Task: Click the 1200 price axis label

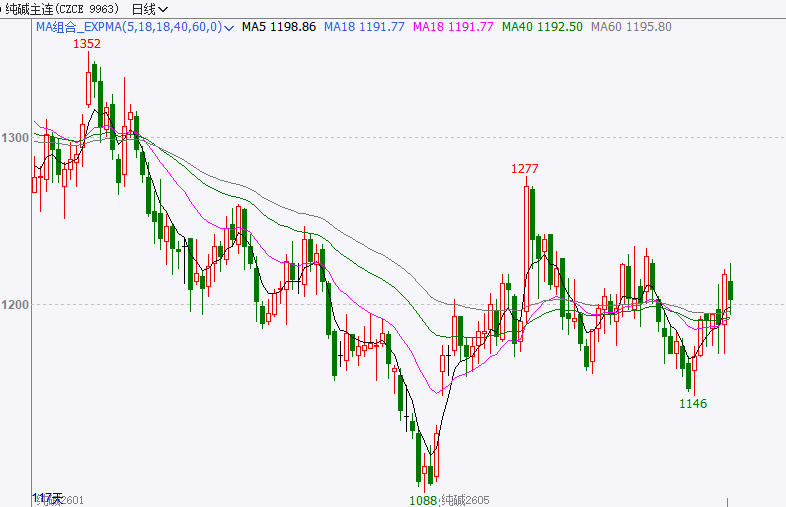Action: (x=15, y=305)
